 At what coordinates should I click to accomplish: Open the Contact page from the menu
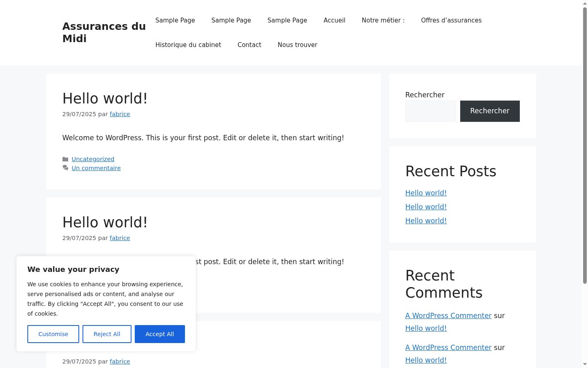point(249,45)
